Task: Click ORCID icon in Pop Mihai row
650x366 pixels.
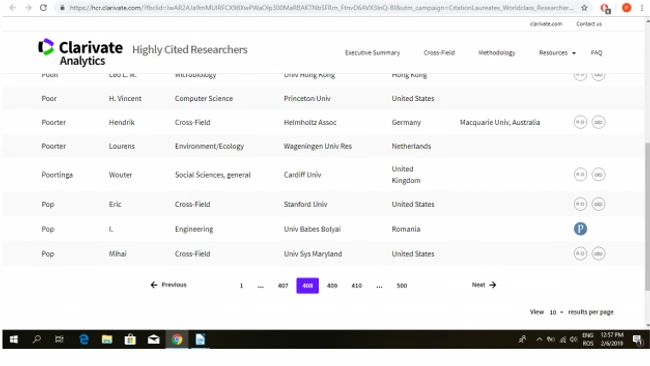Action: tap(598, 254)
